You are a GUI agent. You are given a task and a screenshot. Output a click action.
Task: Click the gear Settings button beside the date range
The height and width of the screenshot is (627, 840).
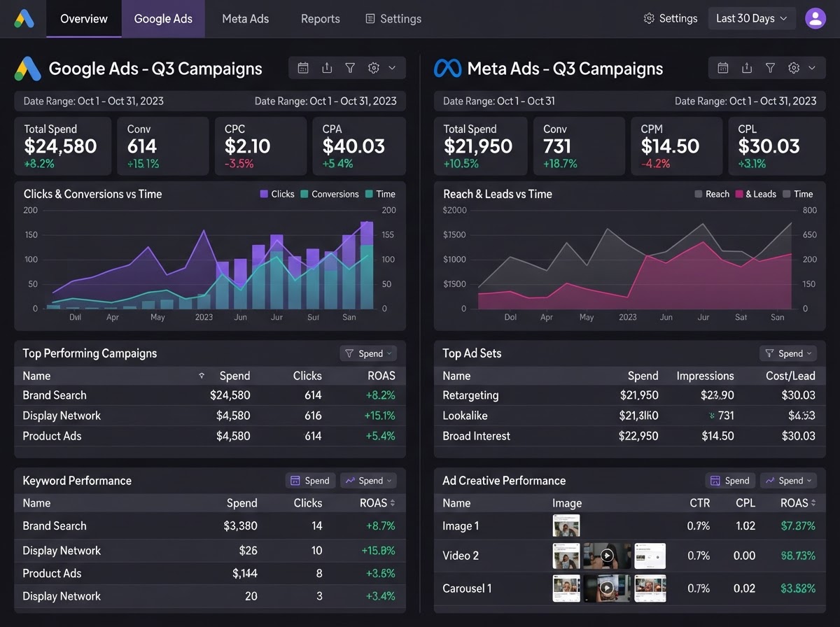point(671,18)
